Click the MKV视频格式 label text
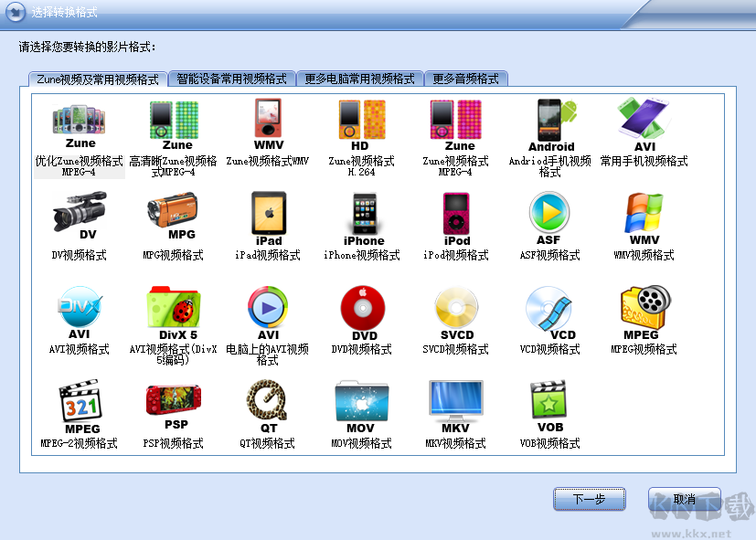 455,443
